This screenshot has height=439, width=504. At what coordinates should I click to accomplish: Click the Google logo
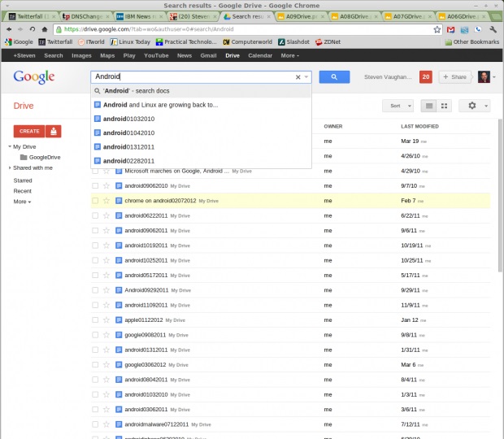tap(34, 77)
